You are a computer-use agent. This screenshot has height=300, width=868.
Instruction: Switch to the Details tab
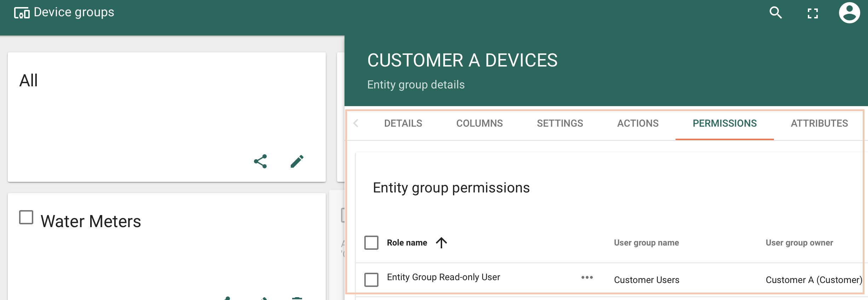click(403, 123)
